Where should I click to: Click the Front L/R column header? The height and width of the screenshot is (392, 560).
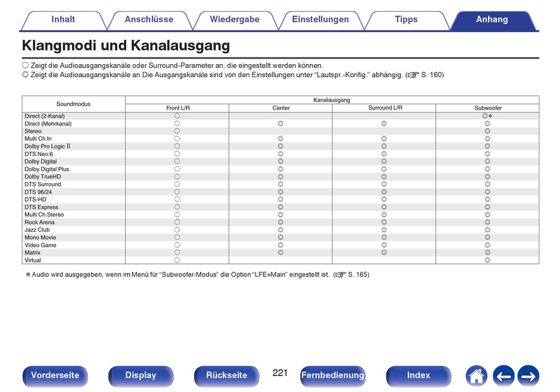pyautogui.click(x=178, y=108)
